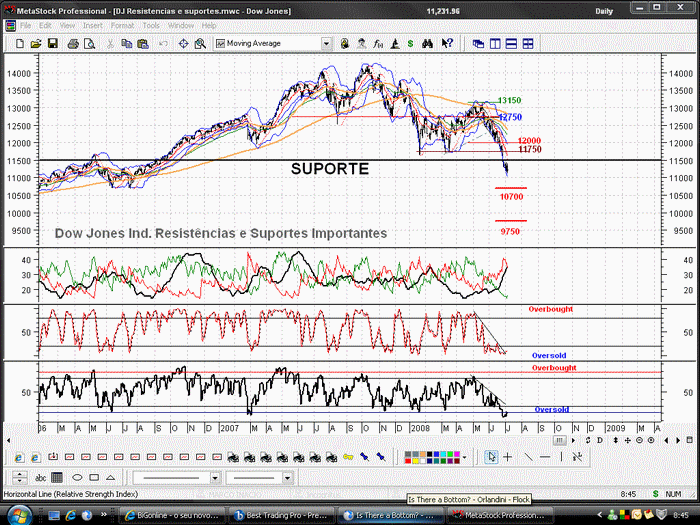Open the File menu

coord(25,26)
